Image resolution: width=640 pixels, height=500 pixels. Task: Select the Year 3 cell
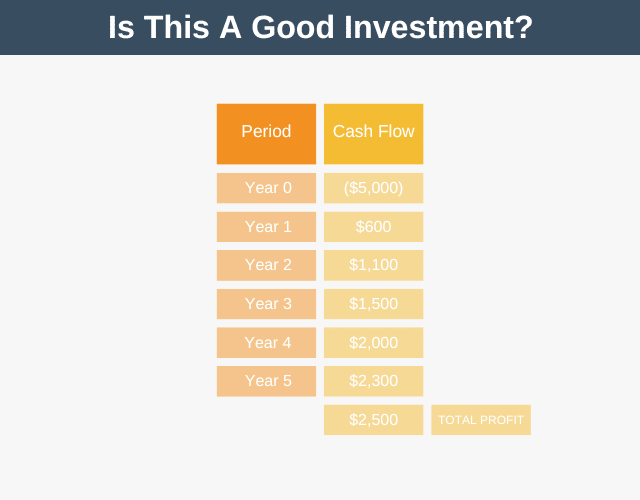(x=266, y=304)
